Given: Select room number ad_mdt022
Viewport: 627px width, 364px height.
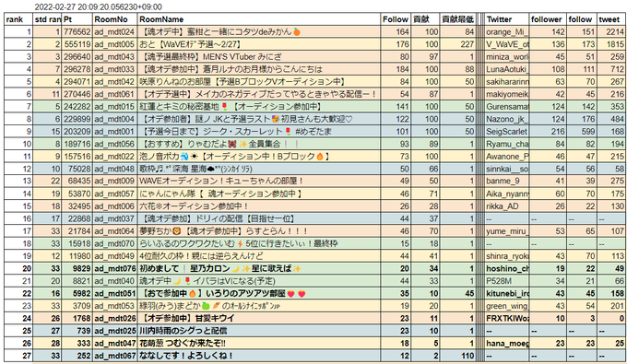Looking at the screenshot, I should click(x=114, y=157).
